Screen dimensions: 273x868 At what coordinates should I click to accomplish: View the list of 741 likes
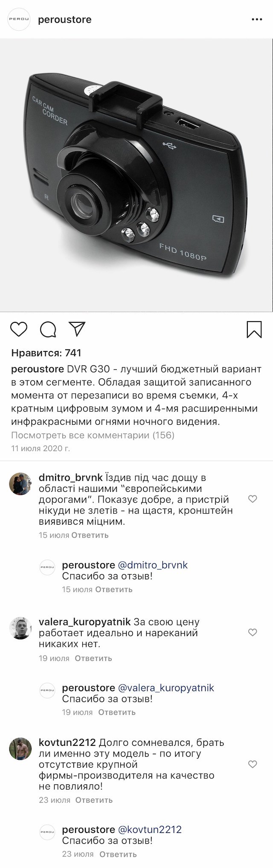tap(46, 353)
